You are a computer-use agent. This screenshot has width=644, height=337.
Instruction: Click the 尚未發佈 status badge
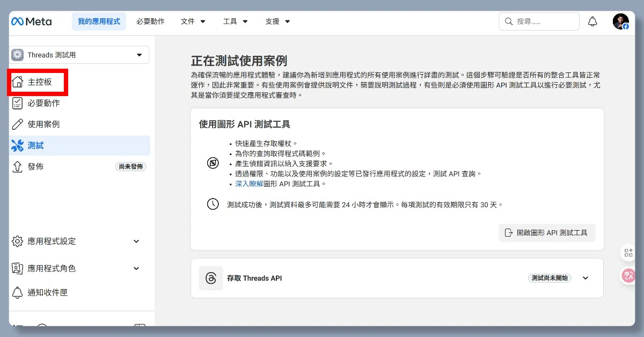(131, 166)
